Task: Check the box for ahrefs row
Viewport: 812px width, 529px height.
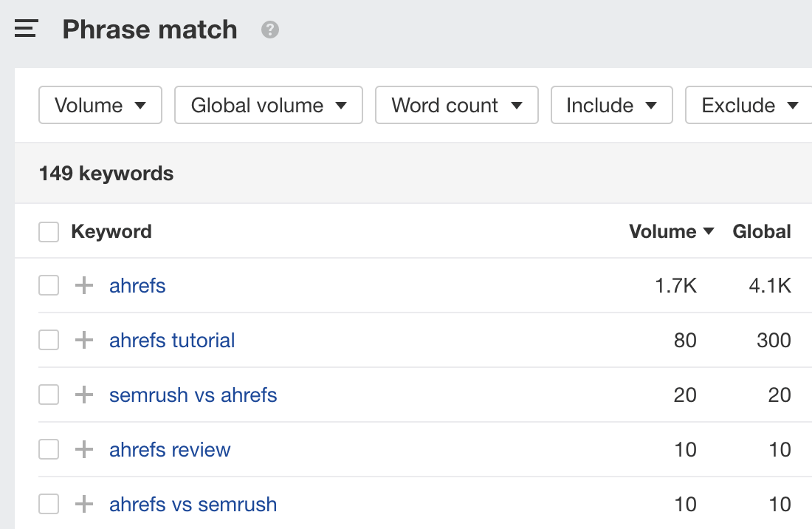Action: 49,285
